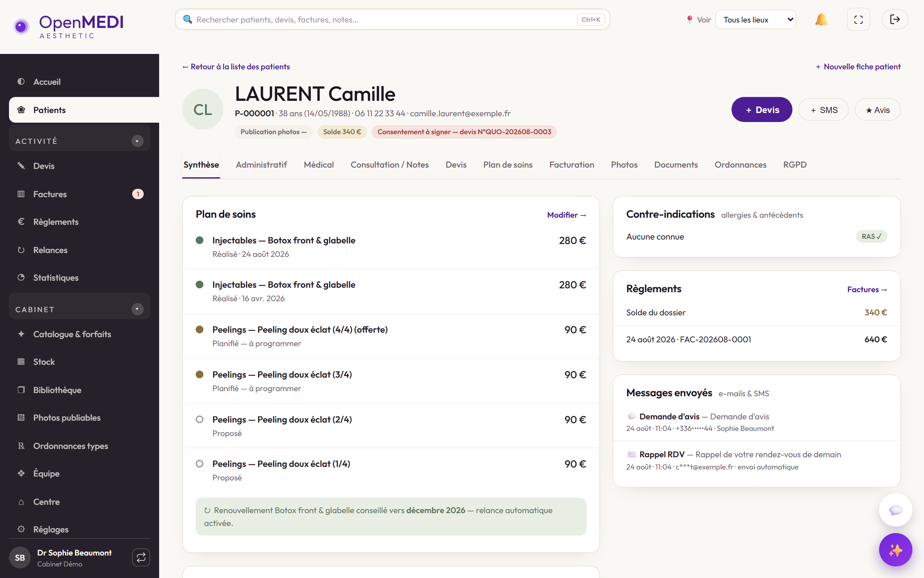The height and width of the screenshot is (578, 924).
Task: Click Retour à la liste des patients
Action: pyautogui.click(x=236, y=66)
